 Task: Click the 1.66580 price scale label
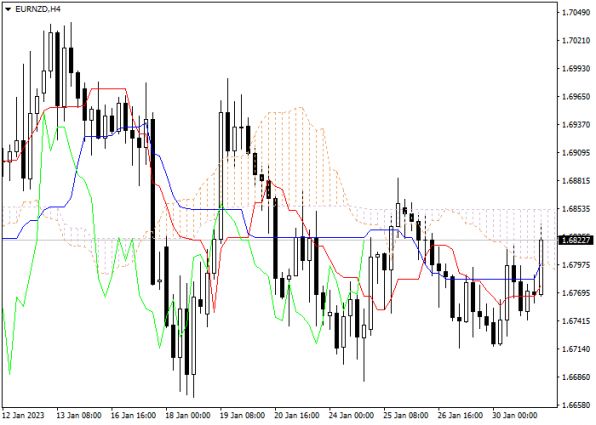coord(577,405)
